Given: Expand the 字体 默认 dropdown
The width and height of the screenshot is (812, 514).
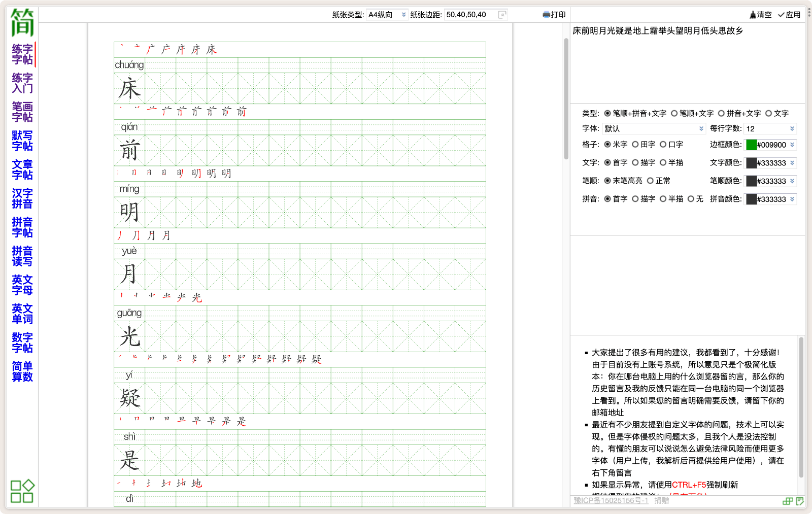Looking at the screenshot, I should [654, 129].
